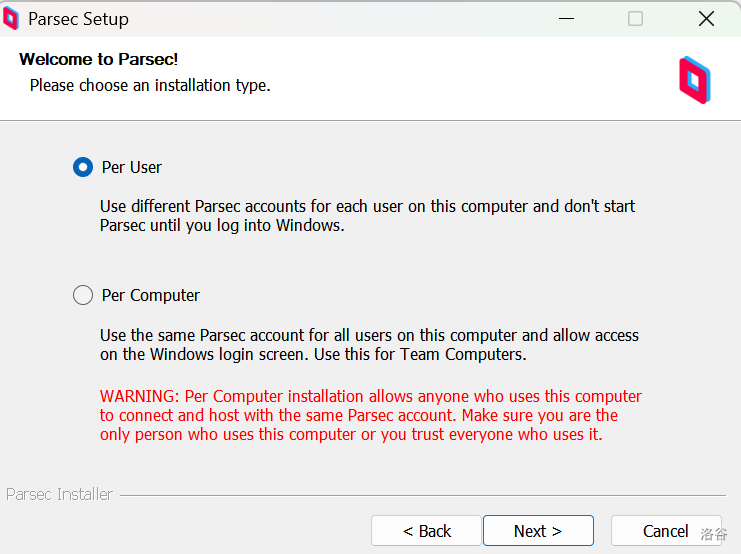Click the "Per Computer" option label
741x554 pixels.
click(x=151, y=295)
